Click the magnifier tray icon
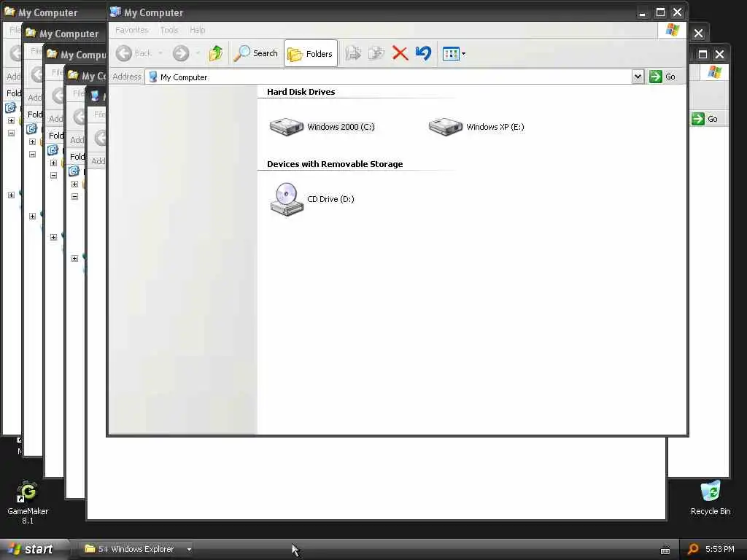Viewport: 747px width, 560px height. click(x=693, y=549)
